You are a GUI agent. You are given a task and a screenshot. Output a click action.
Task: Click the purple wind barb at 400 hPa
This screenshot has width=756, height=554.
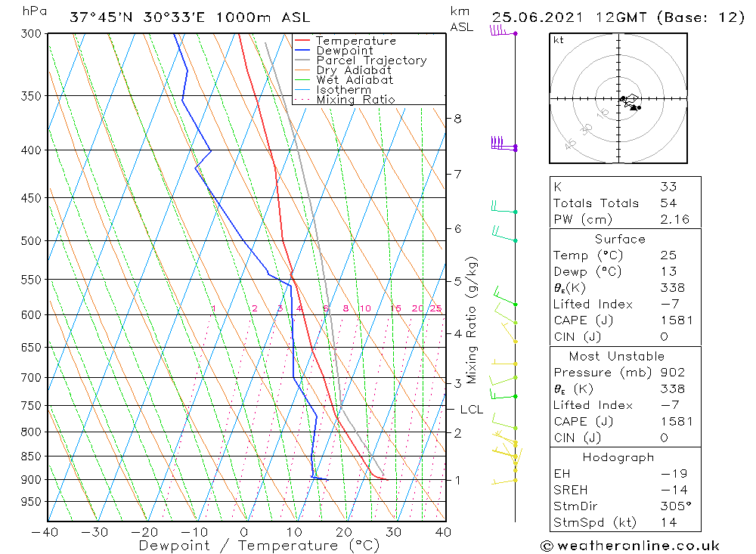[x=503, y=144]
